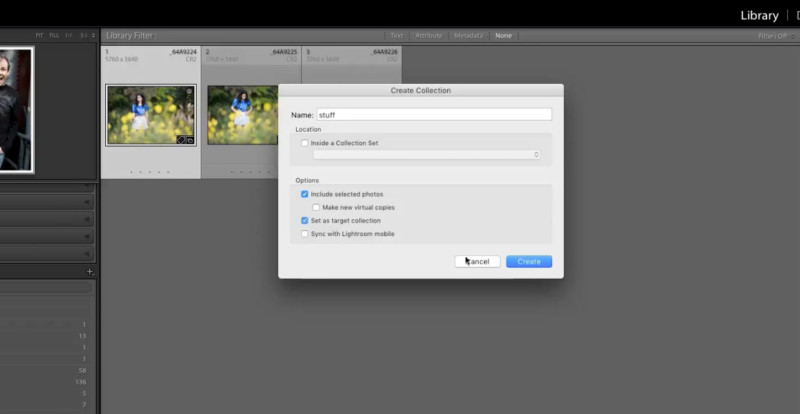Open the Filters Off preset dropdown
800x414 pixels.
point(777,36)
